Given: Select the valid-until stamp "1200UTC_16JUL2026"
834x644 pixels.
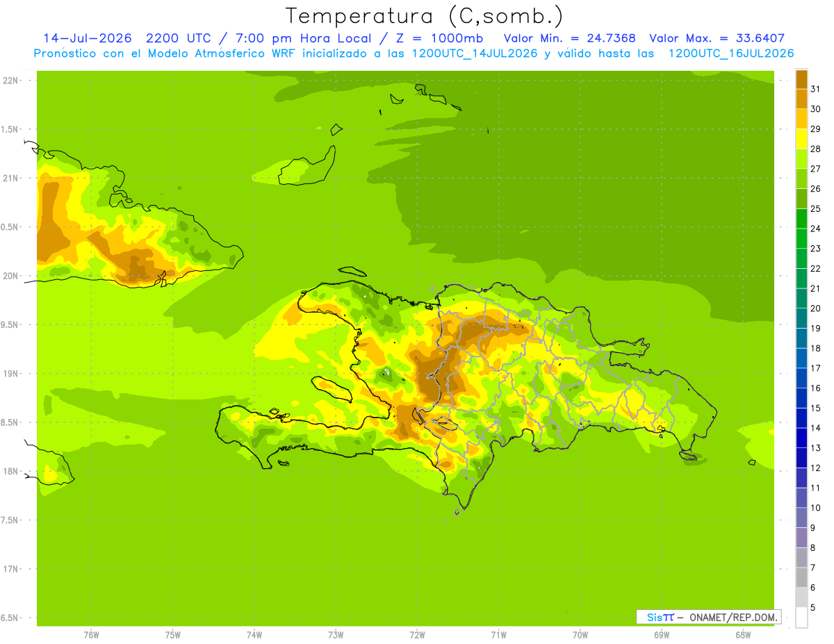Looking at the screenshot, I should (x=731, y=53).
